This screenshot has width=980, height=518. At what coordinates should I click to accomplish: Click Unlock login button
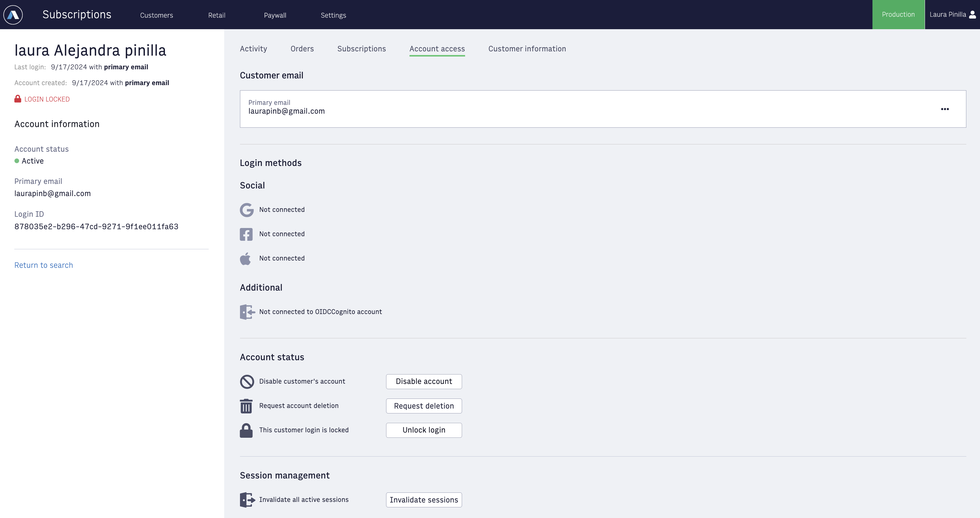pos(424,430)
